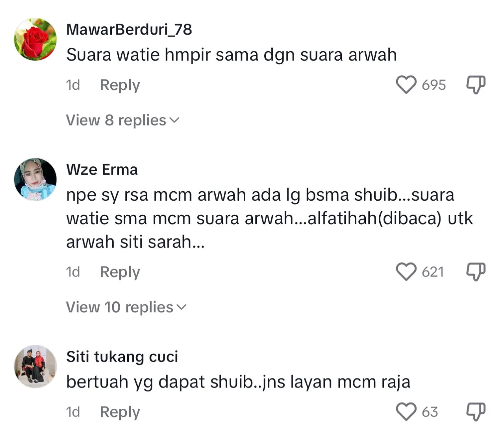Like MawarBerduri_78's comment with the heart

click(x=406, y=85)
